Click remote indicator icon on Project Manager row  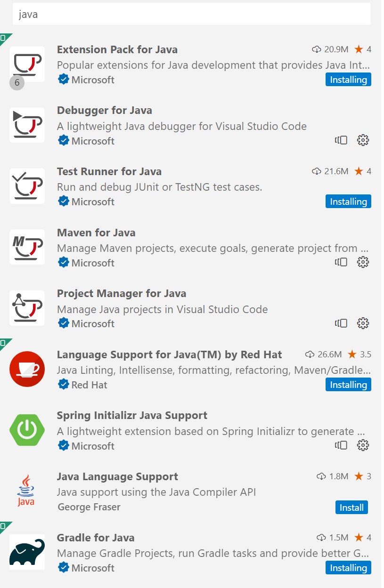coord(341,323)
